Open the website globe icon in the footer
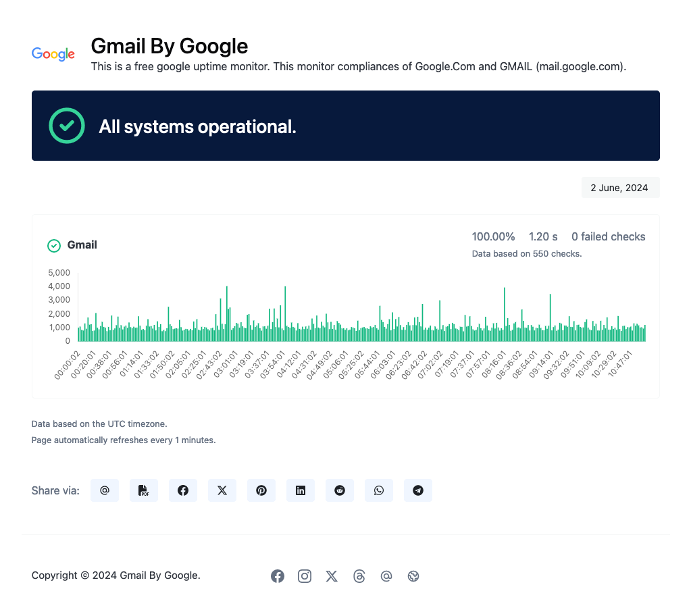 pyautogui.click(x=414, y=576)
